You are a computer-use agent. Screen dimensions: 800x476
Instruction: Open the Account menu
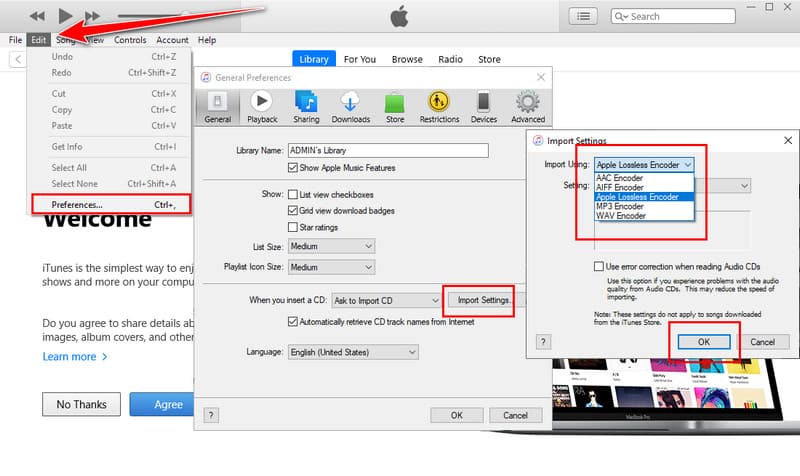(172, 40)
